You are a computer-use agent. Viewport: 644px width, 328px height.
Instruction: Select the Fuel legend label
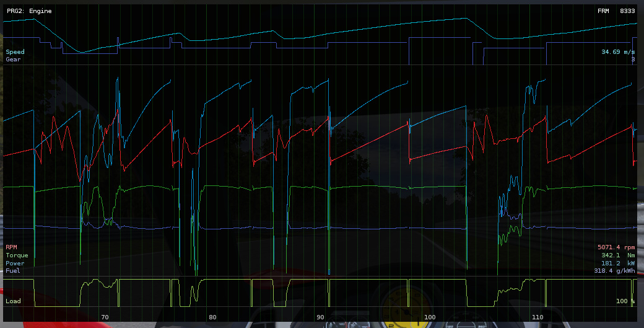pos(13,270)
